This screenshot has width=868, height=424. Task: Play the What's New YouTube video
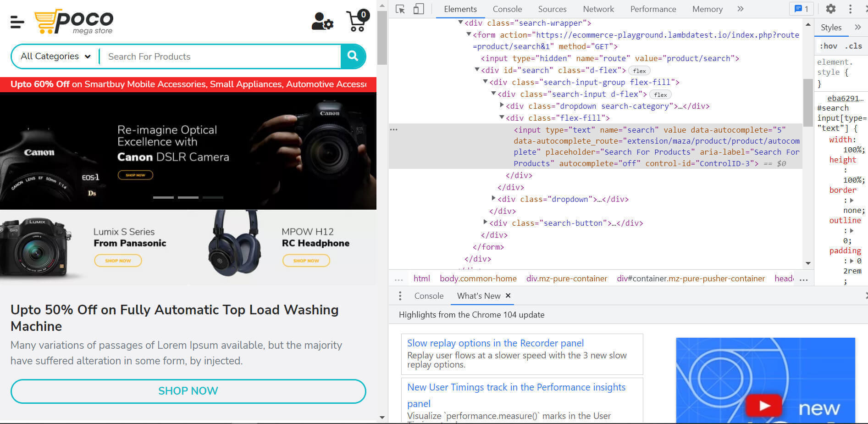coord(763,406)
